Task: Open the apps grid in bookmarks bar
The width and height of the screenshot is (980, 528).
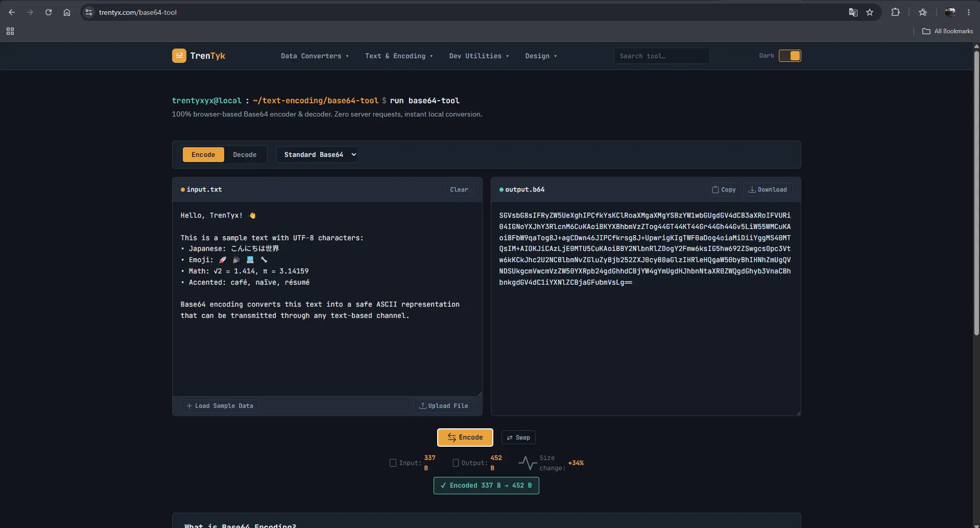Action: click(10, 31)
